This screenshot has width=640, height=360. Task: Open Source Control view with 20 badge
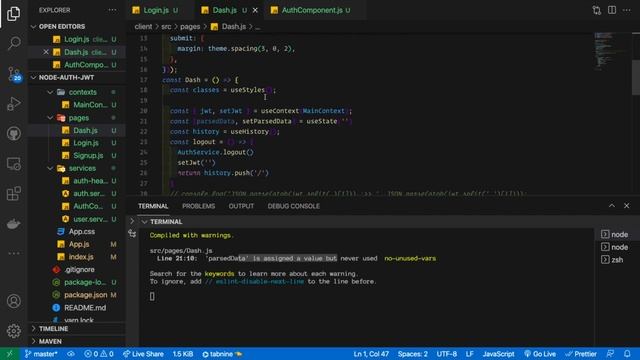(13, 74)
